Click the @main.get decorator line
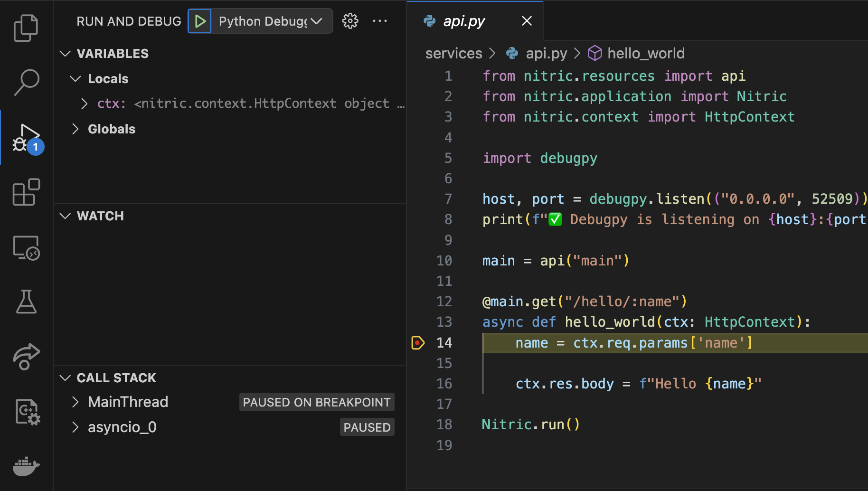The image size is (868, 491). (x=585, y=302)
